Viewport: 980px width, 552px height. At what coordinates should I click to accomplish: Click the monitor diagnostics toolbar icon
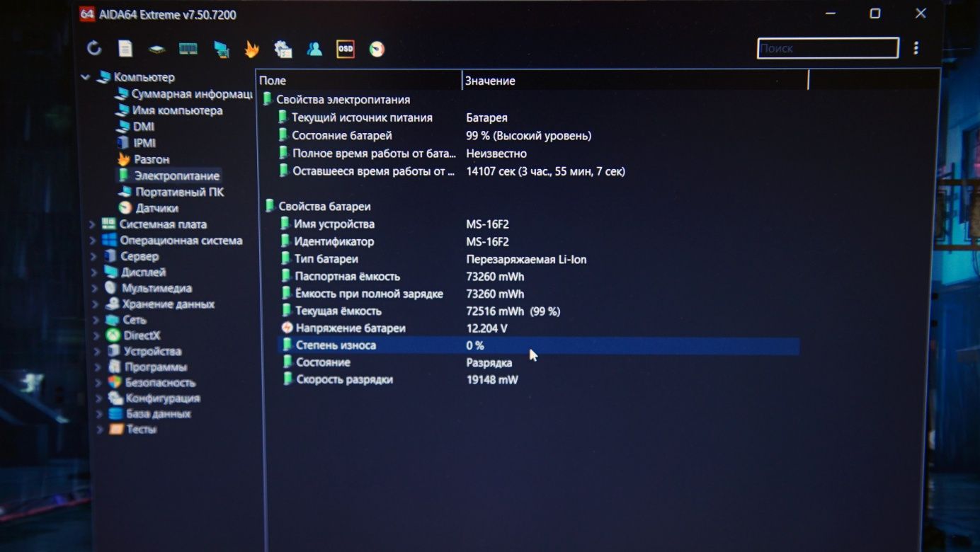222,50
